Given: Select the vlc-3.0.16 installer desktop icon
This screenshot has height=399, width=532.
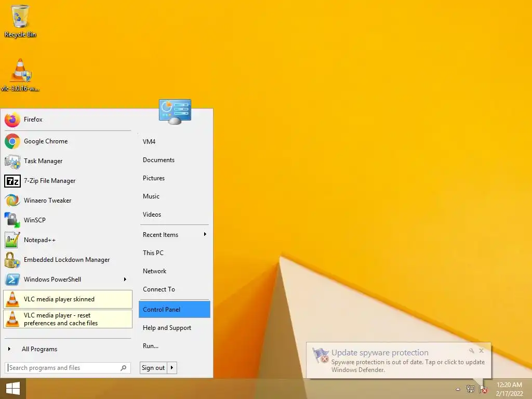Looking at the screenshot, I should click(20, 75).
